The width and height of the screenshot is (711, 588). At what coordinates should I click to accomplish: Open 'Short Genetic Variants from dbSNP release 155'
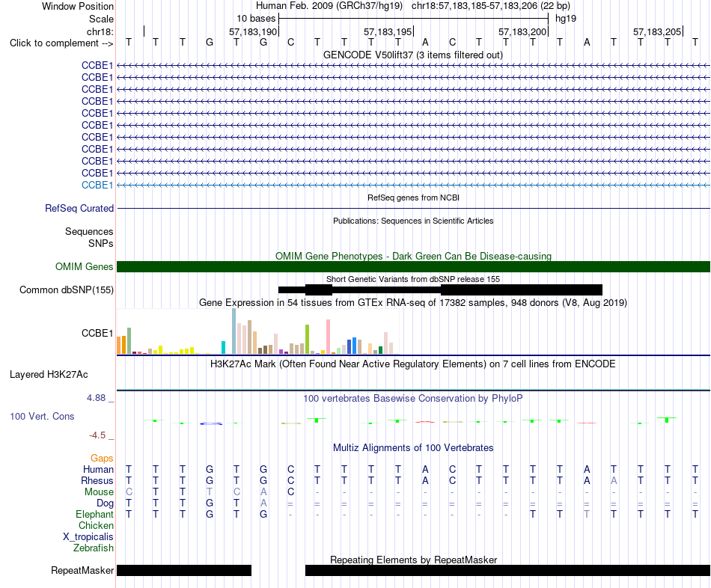click(413, 279)
